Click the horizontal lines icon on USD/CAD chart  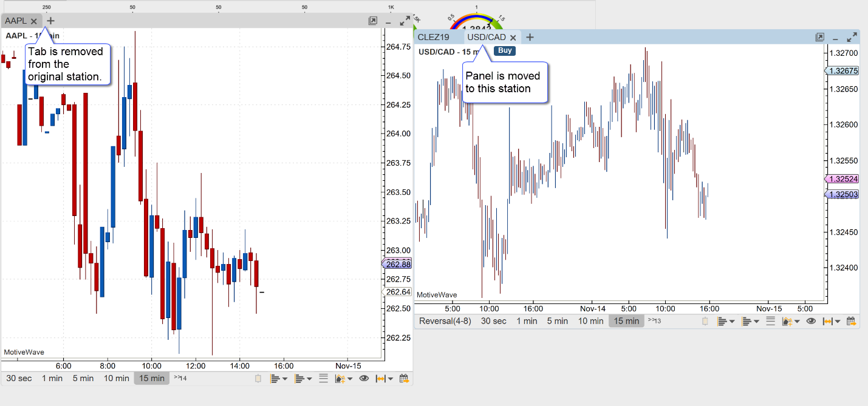click(771, 321)
